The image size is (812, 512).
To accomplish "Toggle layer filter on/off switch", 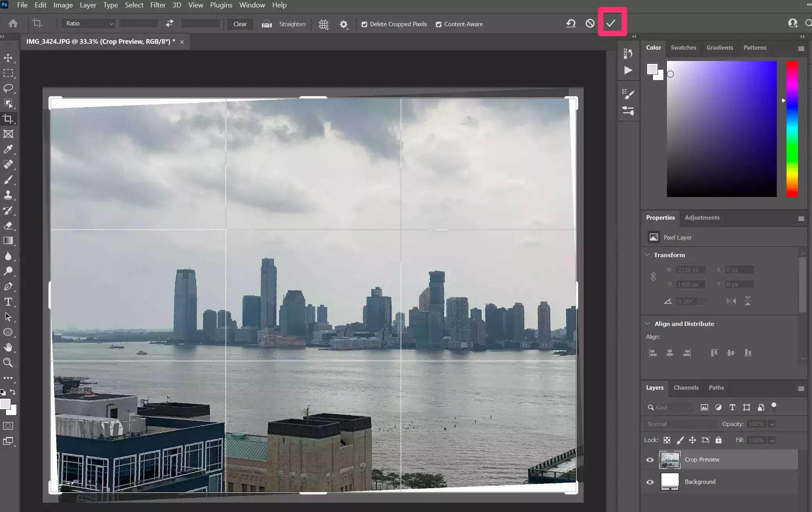I will click(x=774, y=407).
